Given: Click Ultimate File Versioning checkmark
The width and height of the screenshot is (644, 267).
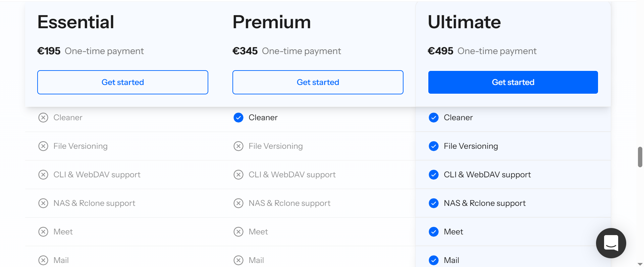Looking at the screenshot, I should tap(434, 146).
